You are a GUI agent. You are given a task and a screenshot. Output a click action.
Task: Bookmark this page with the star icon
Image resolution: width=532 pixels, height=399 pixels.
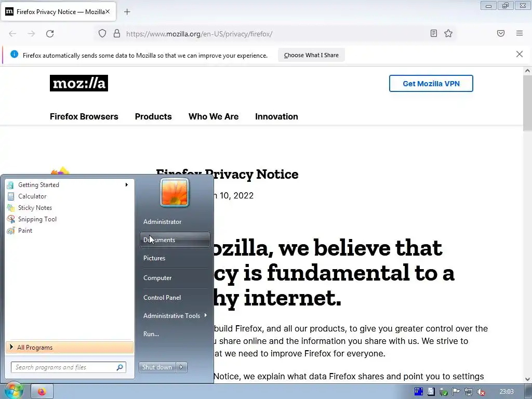point(448,33)
